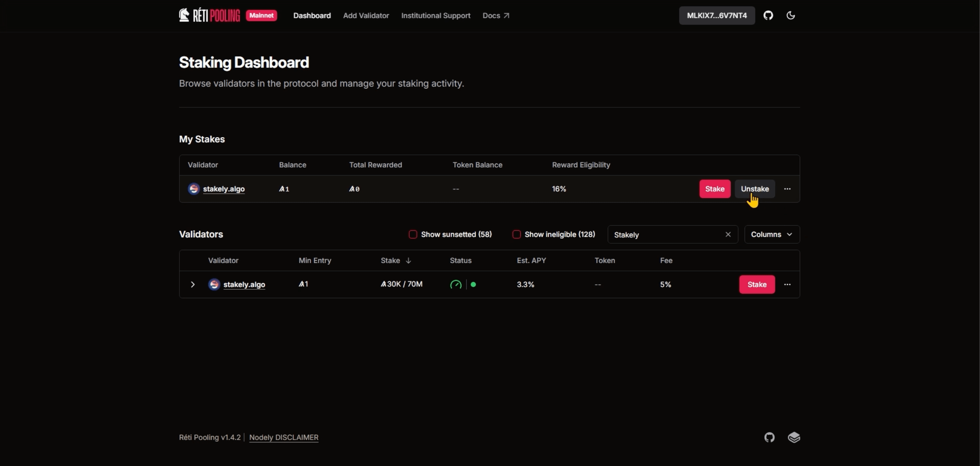
Task: Toggle dark mode with the moon icon
Action: 791,16
